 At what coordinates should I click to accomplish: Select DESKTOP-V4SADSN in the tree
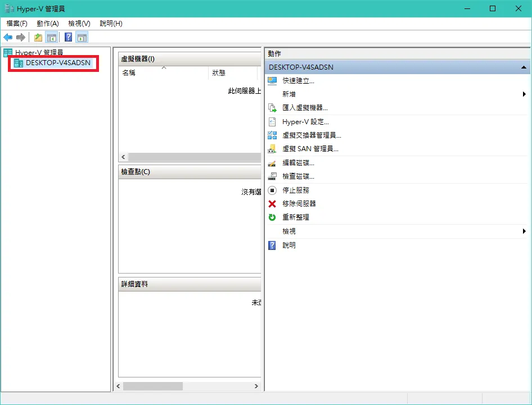click(58, 63)
